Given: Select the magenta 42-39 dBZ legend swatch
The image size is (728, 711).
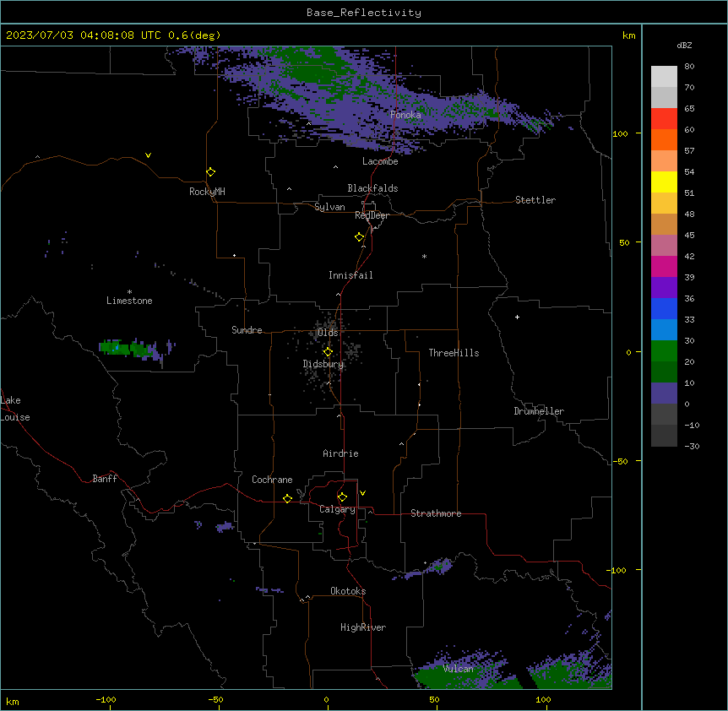Looking at the screenshot, I should 664,266.
